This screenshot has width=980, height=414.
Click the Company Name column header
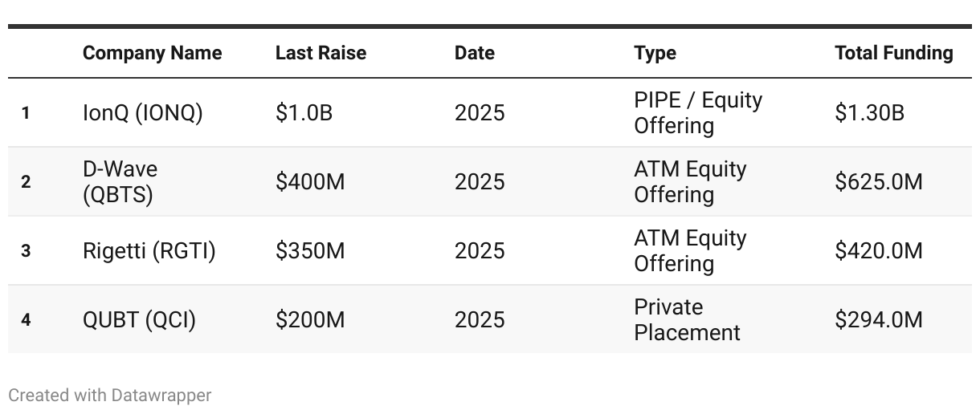pyautogui.click(x=152, y=53)
